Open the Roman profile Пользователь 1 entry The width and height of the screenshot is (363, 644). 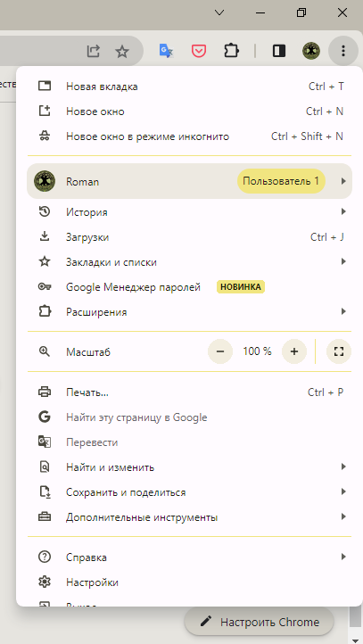coord(189,181)
